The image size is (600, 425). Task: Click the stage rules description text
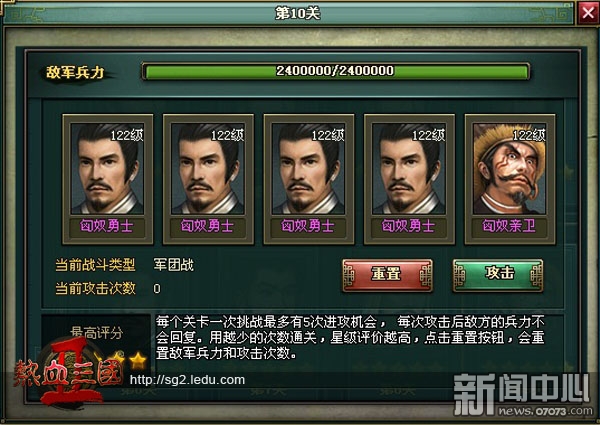pyautogui.click(x=350, y=337)
